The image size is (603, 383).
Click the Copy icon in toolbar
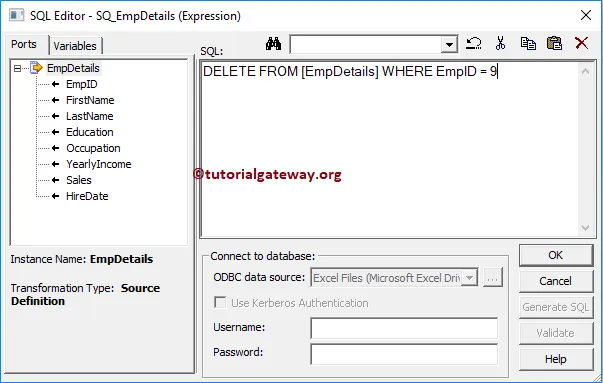click(528, 43)
